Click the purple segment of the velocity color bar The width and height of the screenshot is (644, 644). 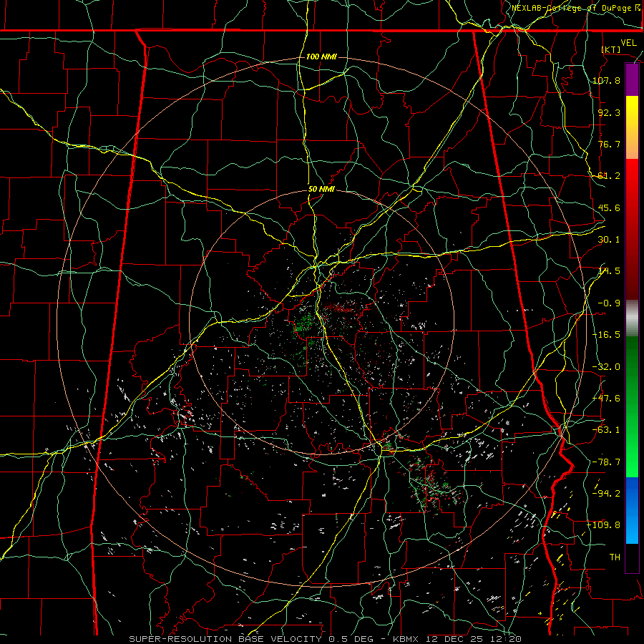click(632, 80)
